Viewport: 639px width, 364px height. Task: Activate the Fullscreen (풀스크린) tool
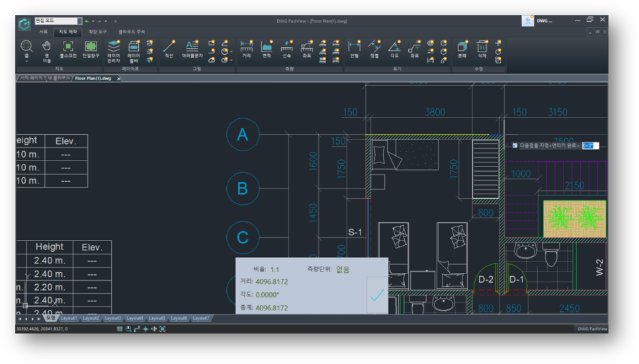68,50
